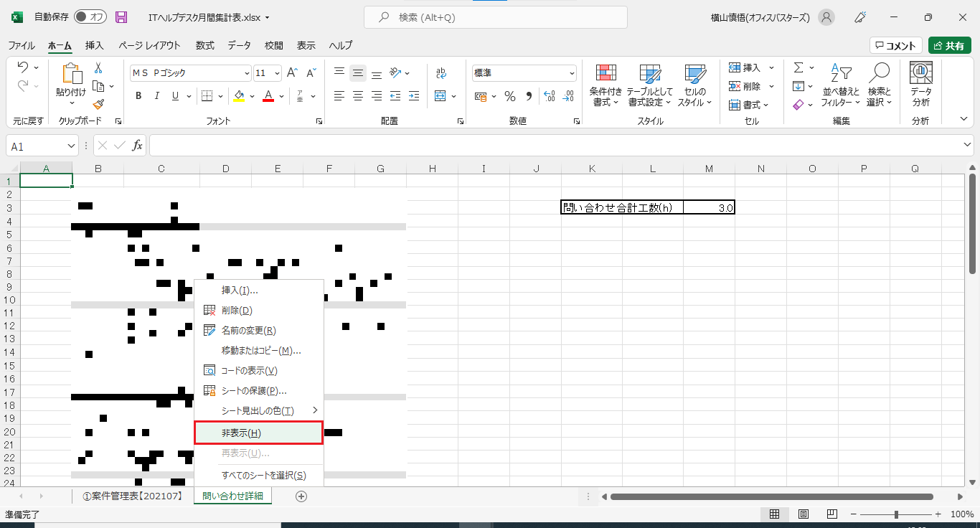
Task: Open Conditional Formatting icon in Styles
Action: pyautogui.click(x=606, y=74)
